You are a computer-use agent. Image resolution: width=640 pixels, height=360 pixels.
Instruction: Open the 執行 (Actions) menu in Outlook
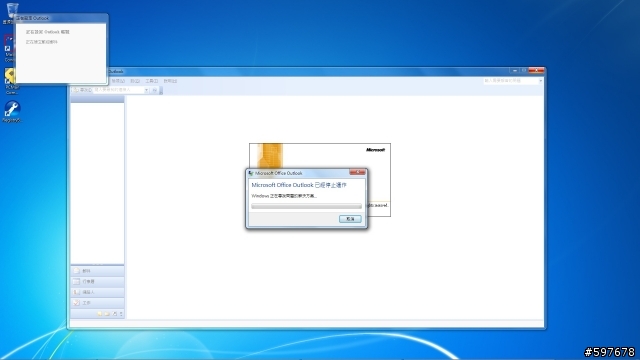coord(170,81)
